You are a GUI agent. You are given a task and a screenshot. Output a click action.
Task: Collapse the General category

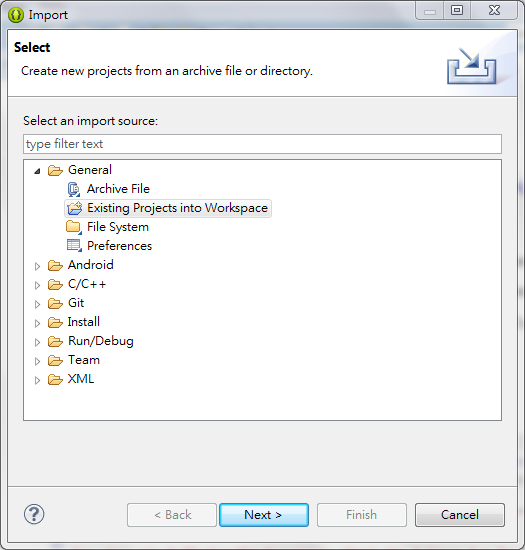[37, 171]
